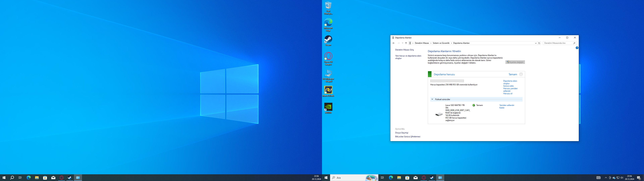Go up one level with the up arrow

point(406,43)
